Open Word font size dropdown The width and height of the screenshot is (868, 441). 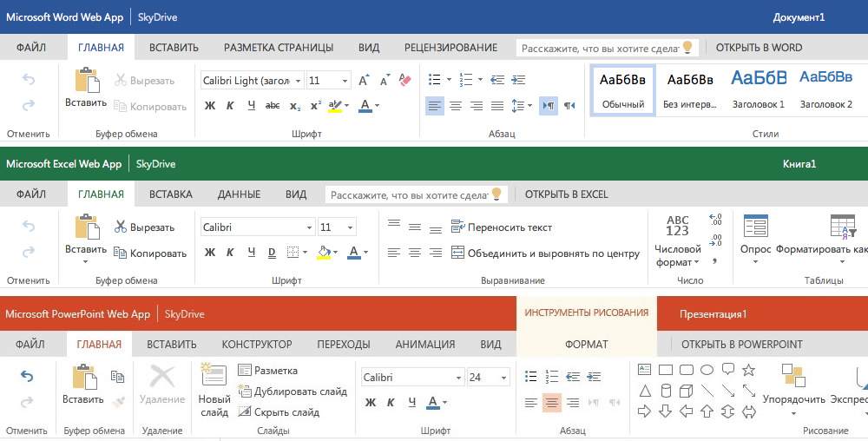(x=345, y=81)
